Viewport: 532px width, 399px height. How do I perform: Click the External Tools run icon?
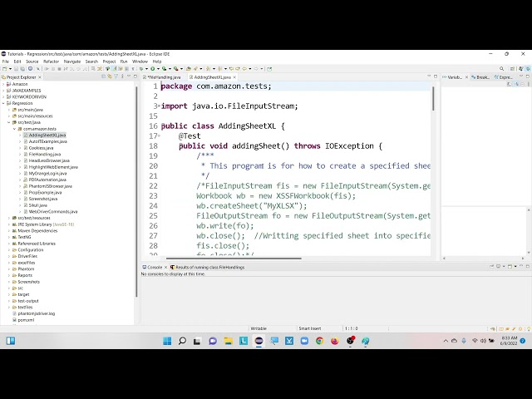click(175, 69)
